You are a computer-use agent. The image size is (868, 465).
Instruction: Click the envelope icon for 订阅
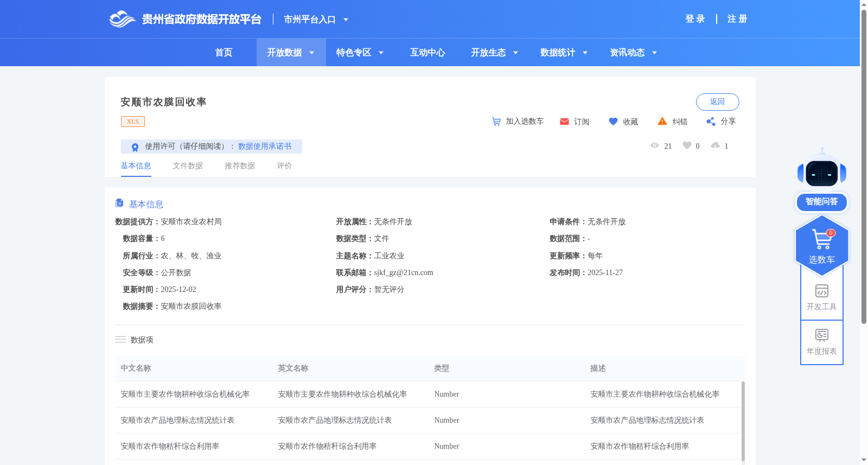564,122
